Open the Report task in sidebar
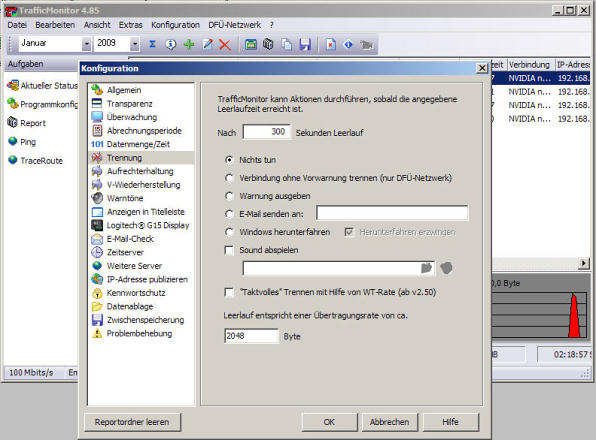596x440 pixels. tap(27, 123)
